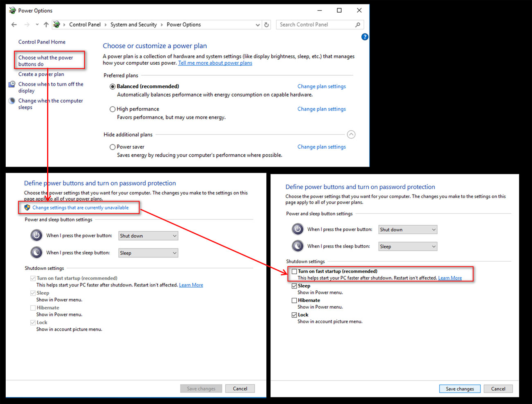Click the power button icon in the right Define panel
This screenshot has width=532, height=404.
pyautogui.click(x=298, y=229)
